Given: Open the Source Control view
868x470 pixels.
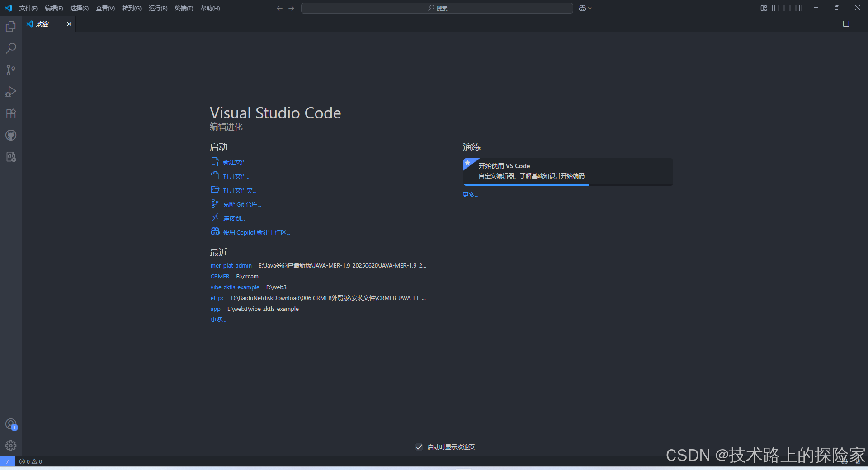Looking at the screenshot, I should point(11,70).
